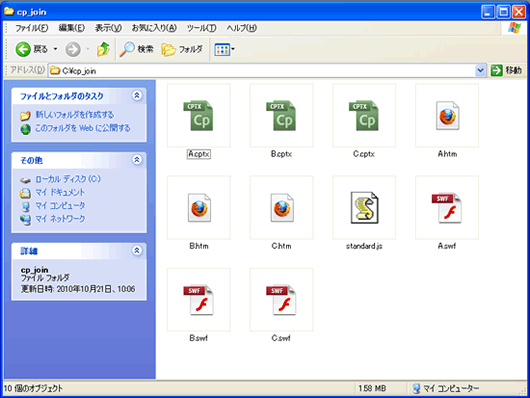Image resolution: width=530 pixels, height=398 pixels.
Task: Click the cp_join folder icon in title bar
Action: (9, 11)
